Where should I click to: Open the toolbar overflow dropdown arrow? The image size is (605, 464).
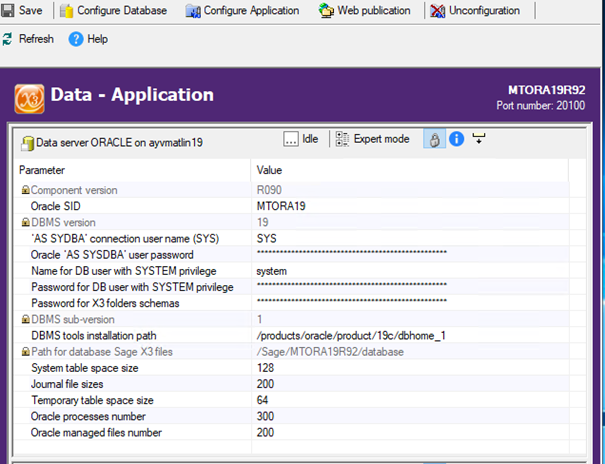(479, 139)
